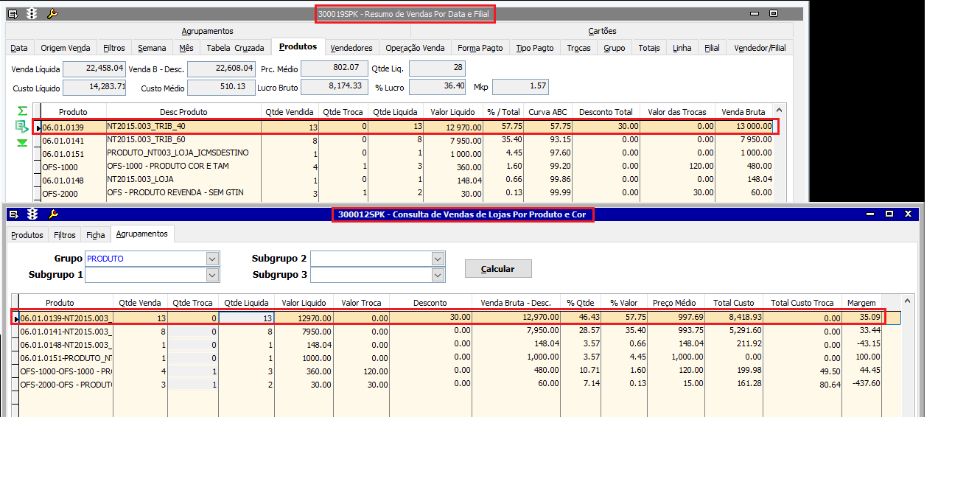Click the wrench icon in Consulta de Vendas

click(52, 214)
